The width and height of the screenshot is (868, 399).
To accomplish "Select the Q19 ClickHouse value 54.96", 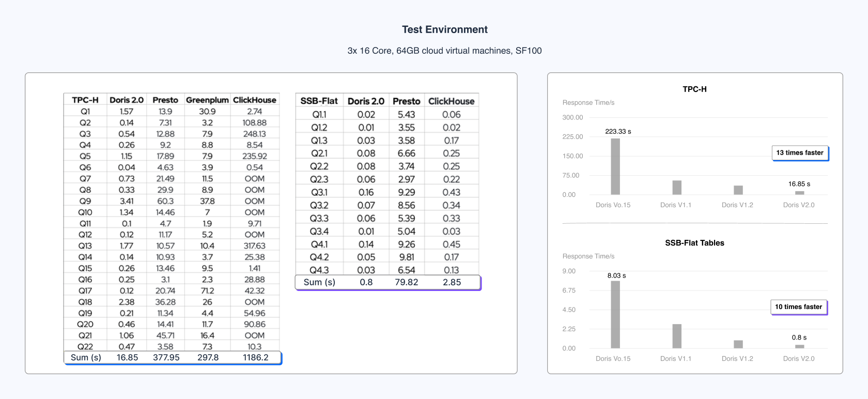I will click(255, 313).
